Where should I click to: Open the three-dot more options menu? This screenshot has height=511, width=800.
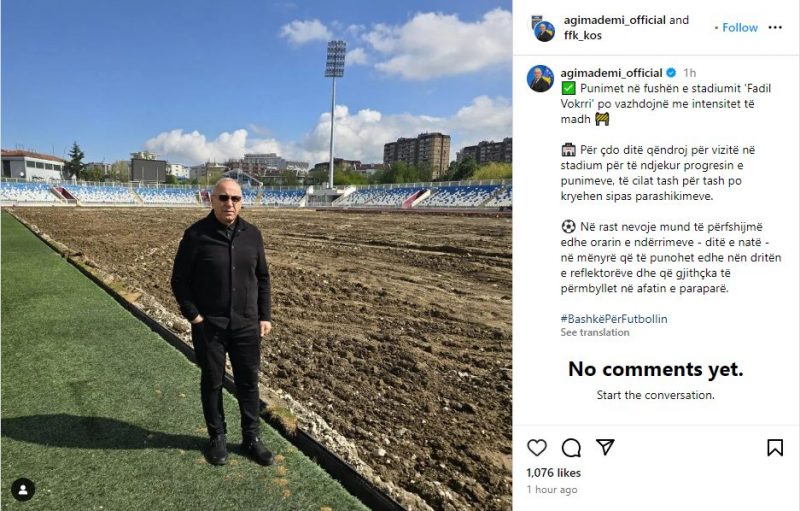point(775,28)
